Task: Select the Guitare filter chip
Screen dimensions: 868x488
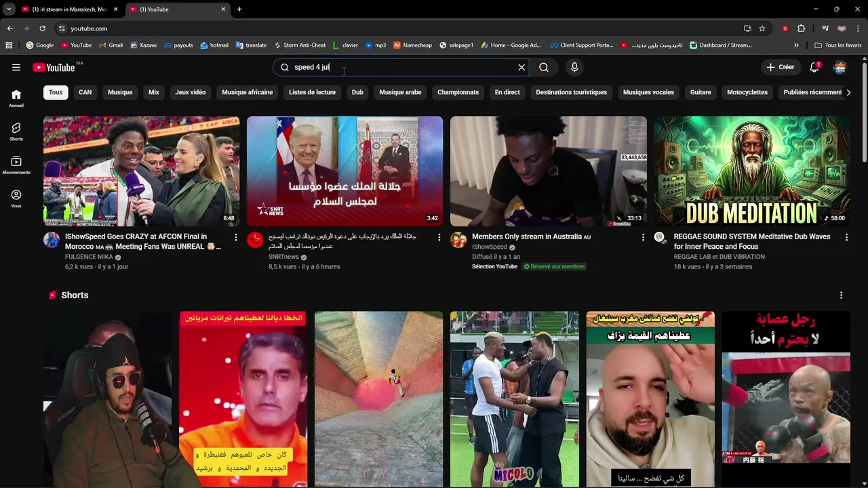Action: tap(701, 92)
